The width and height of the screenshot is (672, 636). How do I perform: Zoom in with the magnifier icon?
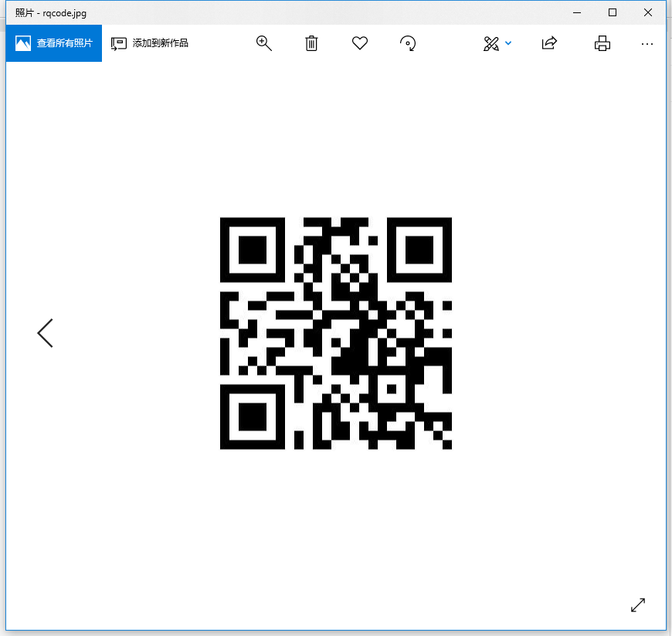pos(263,43)
